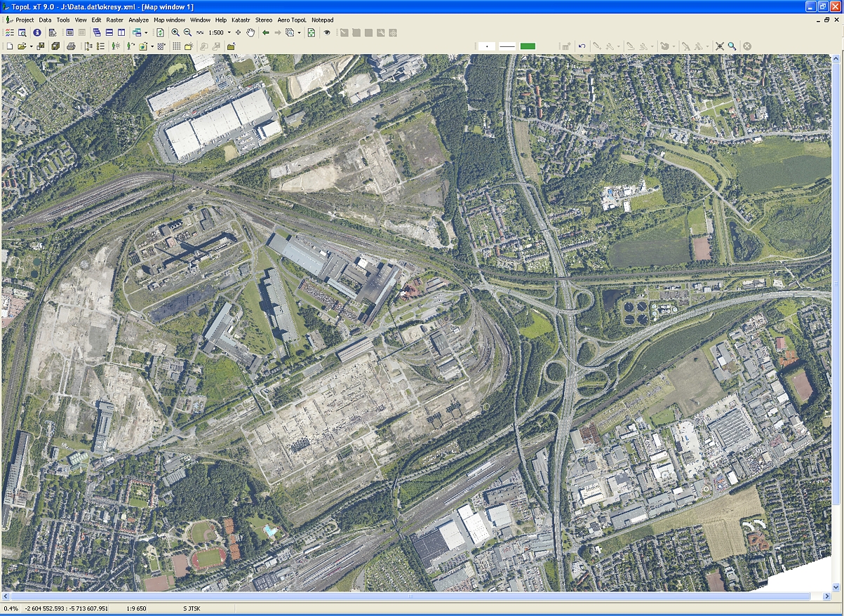Viewport: 844px width, 616px height.
Task: Click the point style sample button
Action: pyautogui.click(x=486, y=46)
